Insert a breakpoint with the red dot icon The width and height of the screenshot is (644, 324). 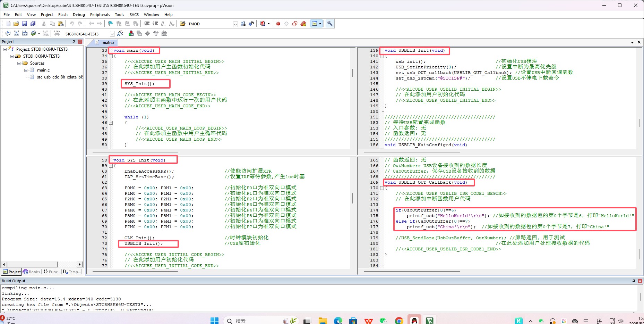[278, 24]
